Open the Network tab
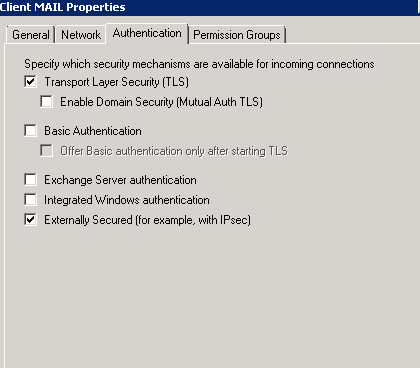420x368 pixels. (81, 35)
